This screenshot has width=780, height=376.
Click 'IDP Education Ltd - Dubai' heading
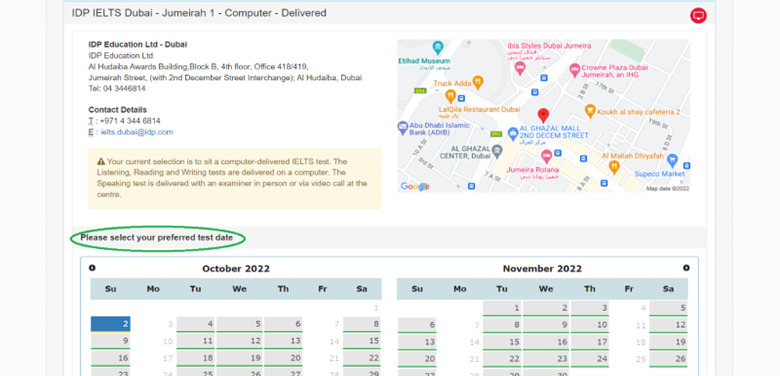coord(138,44)
